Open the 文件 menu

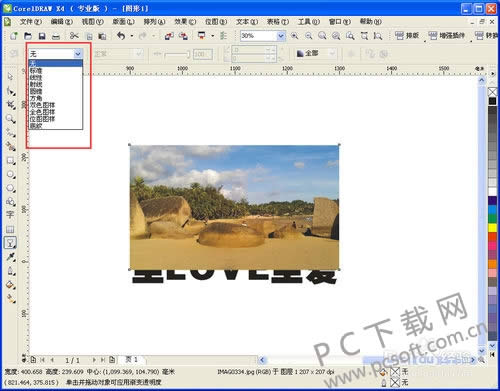coord(31,22)
